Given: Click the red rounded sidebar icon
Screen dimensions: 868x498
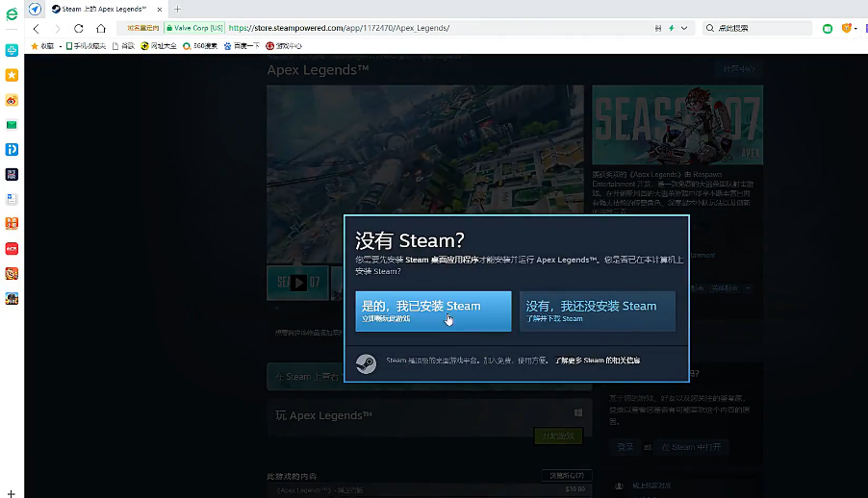Looking at the screenshot, I should 12,248.
